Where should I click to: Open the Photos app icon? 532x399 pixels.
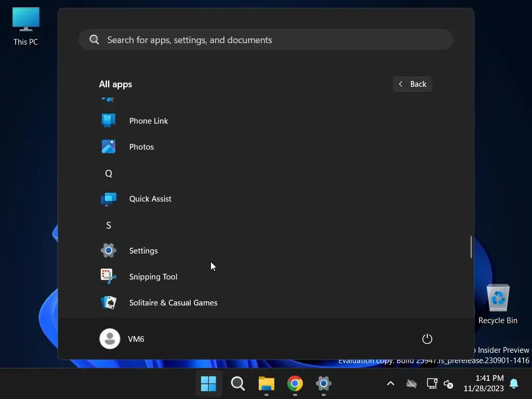point(109,147)
